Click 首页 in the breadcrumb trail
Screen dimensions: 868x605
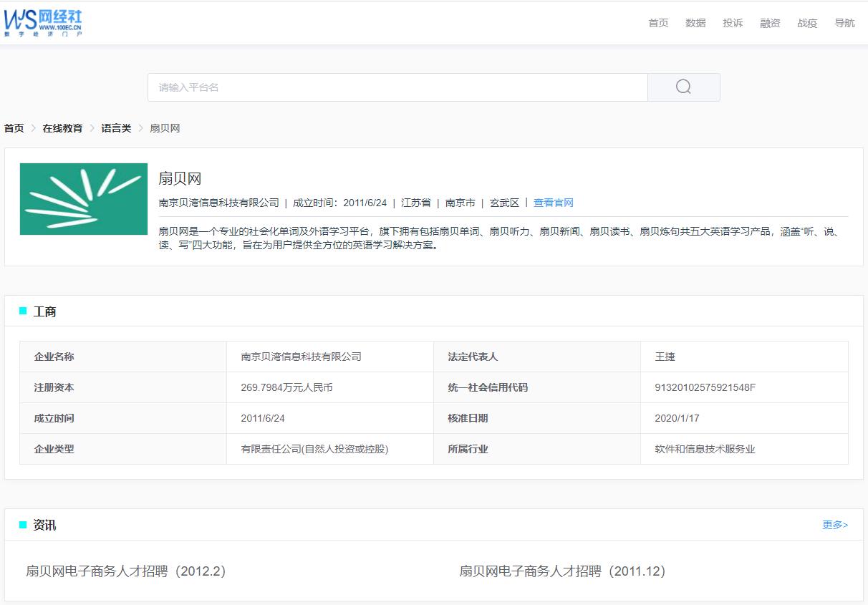[x=14, y=127]
